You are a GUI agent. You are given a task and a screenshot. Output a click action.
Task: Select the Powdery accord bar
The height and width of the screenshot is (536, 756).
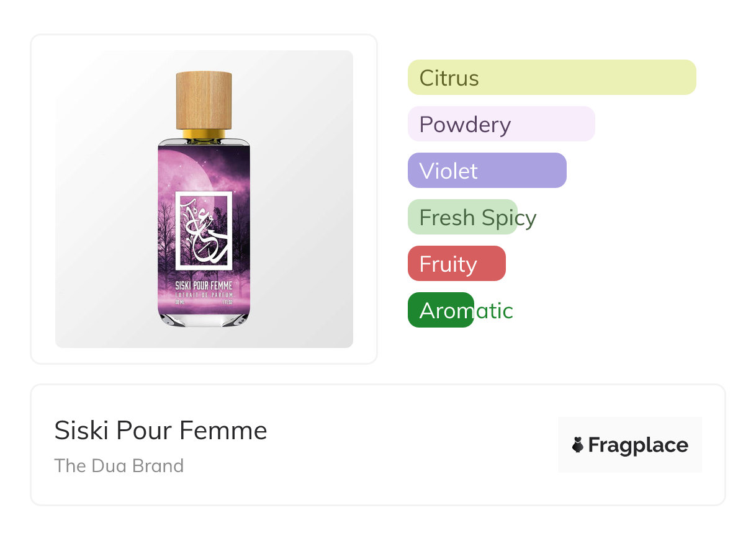[501, 124]
